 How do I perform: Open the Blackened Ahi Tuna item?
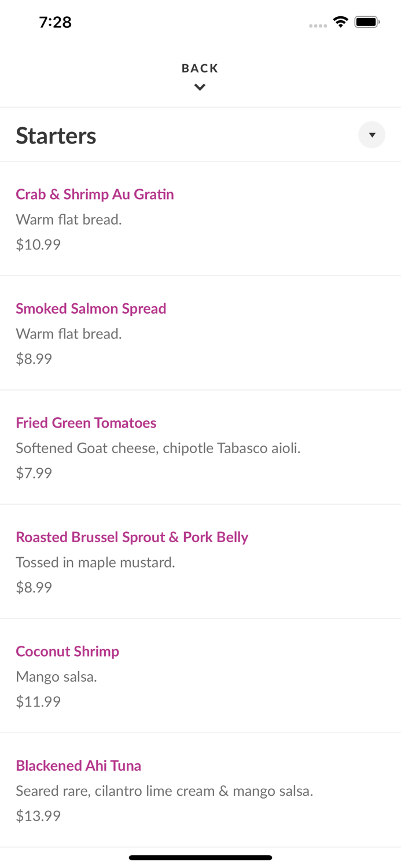[x=78, y=765]
